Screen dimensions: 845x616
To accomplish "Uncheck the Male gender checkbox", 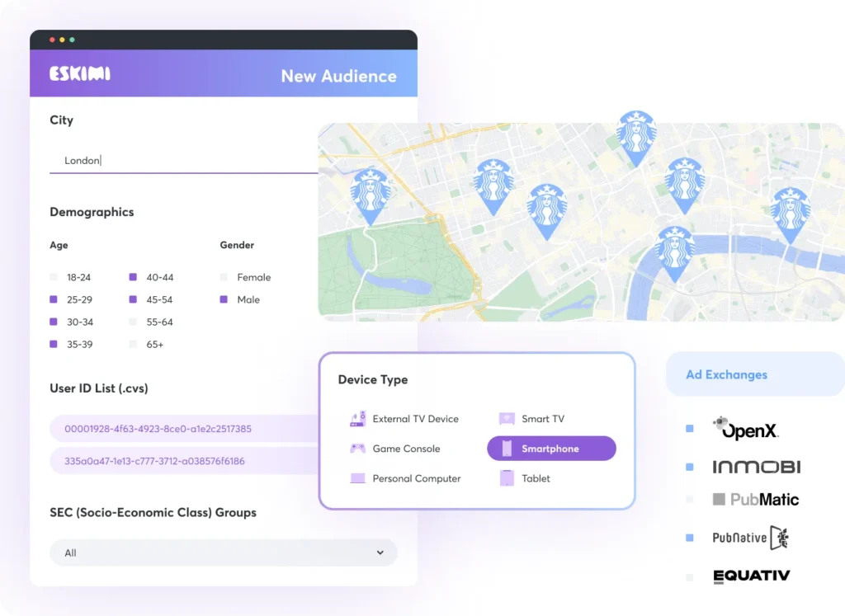I will (x=224, y=299).
